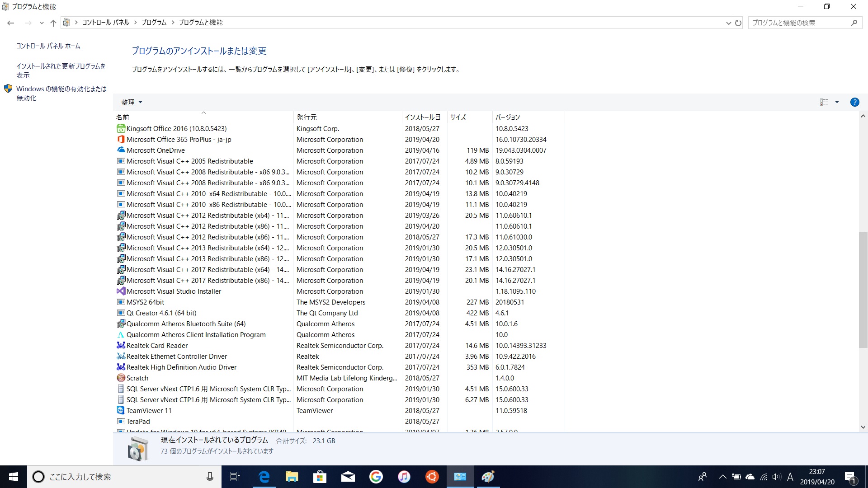Image resolution: width=868 pixels, height=488 pixels.
Task: Sort the list by the サイズ column header
Action: click(x=458, y=117)
